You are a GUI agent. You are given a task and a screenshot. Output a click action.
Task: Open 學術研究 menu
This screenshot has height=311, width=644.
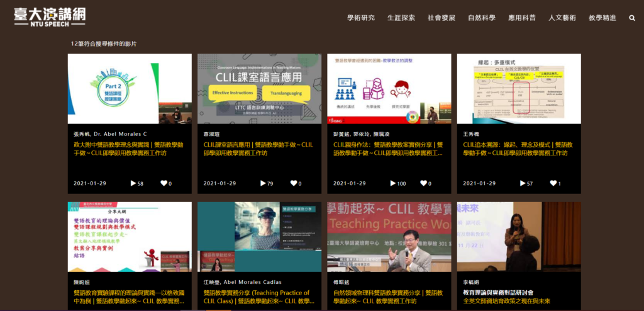pyautogui.click(x=361, y=18)
